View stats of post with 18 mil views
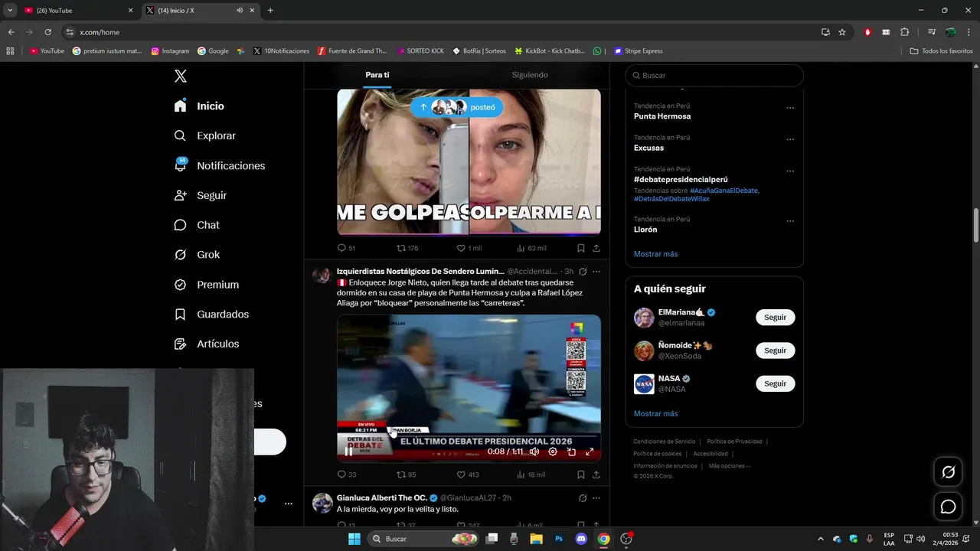 (x=531, y=474)
